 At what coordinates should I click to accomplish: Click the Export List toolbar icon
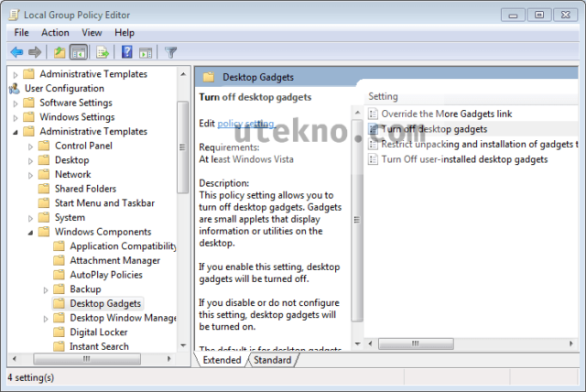102,52
